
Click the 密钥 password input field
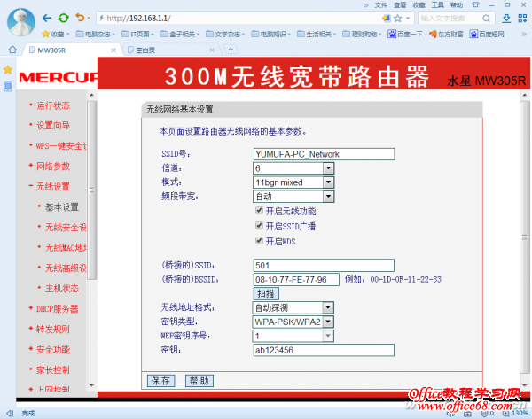[324, 350]
